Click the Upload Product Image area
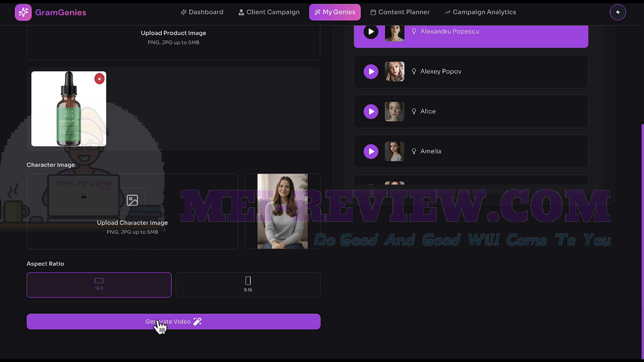This screenshot has width=644, height=362. coord(173,43)
